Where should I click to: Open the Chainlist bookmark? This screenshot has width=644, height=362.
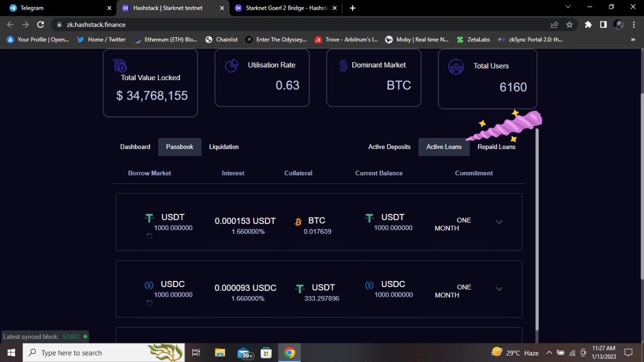click(x=222, y=39)
